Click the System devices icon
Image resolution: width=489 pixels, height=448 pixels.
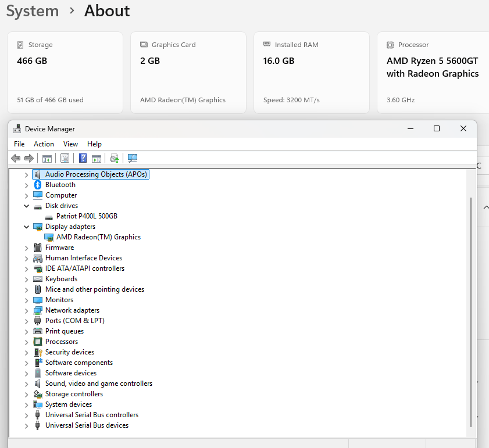coord(38,404)
